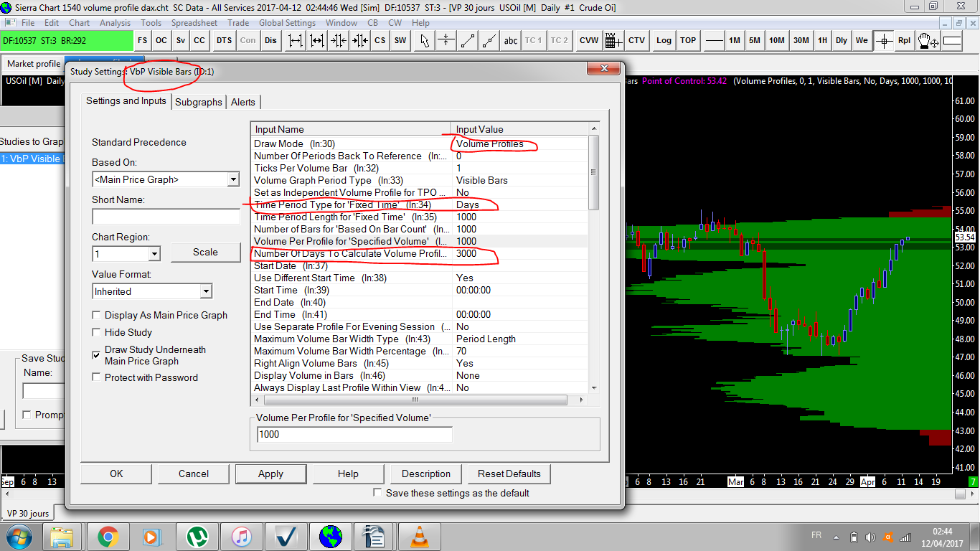Open the Global Settings menu
This screenshot has height=551, width=980.
287,23
